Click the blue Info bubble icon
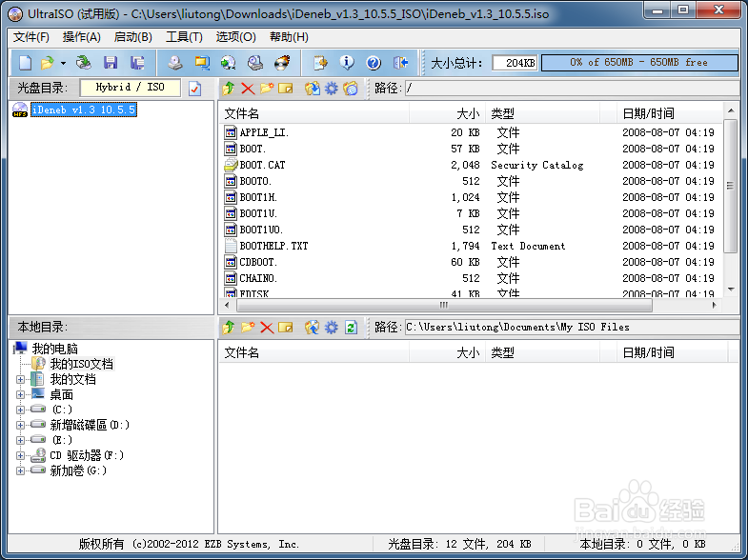 pyautogui.click(x=347, y=63)
